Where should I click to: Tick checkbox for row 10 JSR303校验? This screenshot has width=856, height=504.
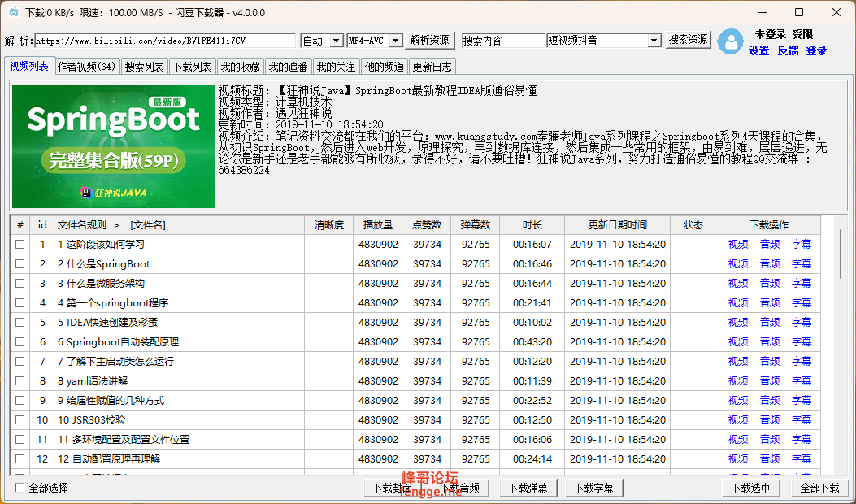pos(20,420)
